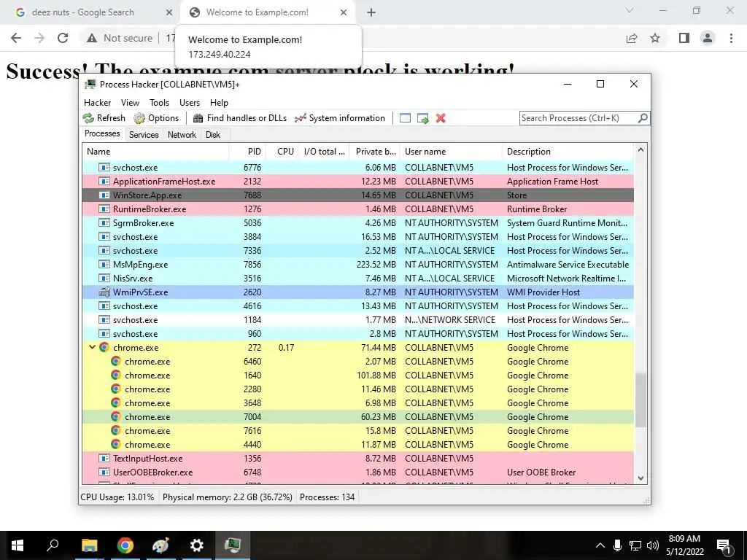Open the View menu
This screenshot has height=560, width=747.
click(x=130, y=102)
